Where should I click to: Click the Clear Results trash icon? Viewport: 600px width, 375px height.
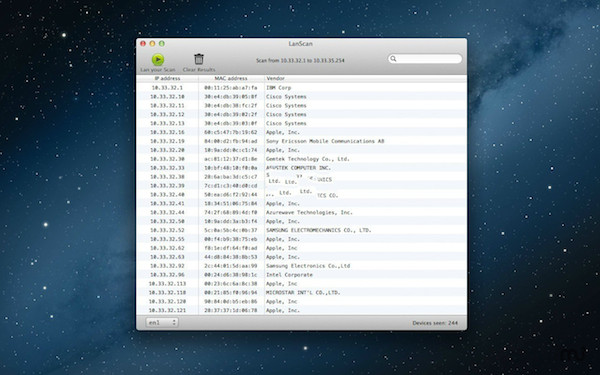[x=199, y=59]
